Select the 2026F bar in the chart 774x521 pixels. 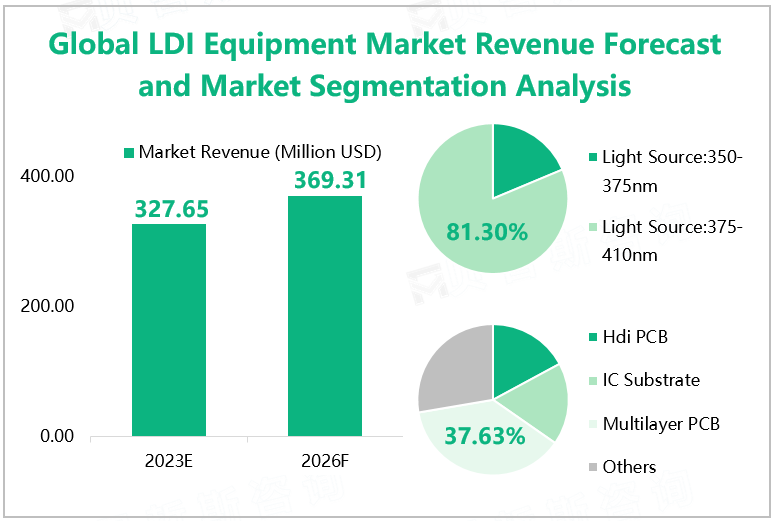click(x=325, y=316)
